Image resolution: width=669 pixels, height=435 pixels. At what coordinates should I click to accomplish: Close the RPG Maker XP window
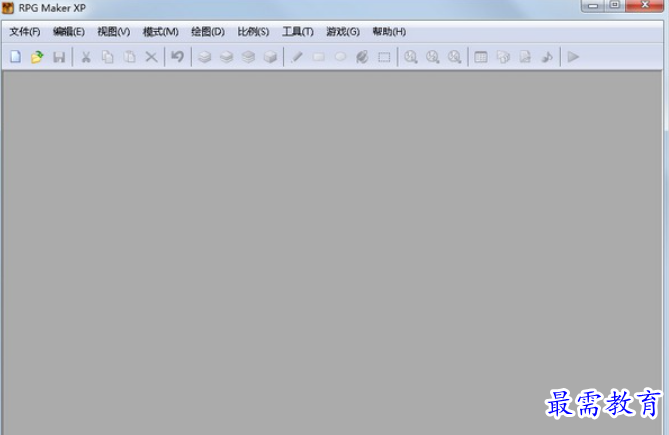645,6
